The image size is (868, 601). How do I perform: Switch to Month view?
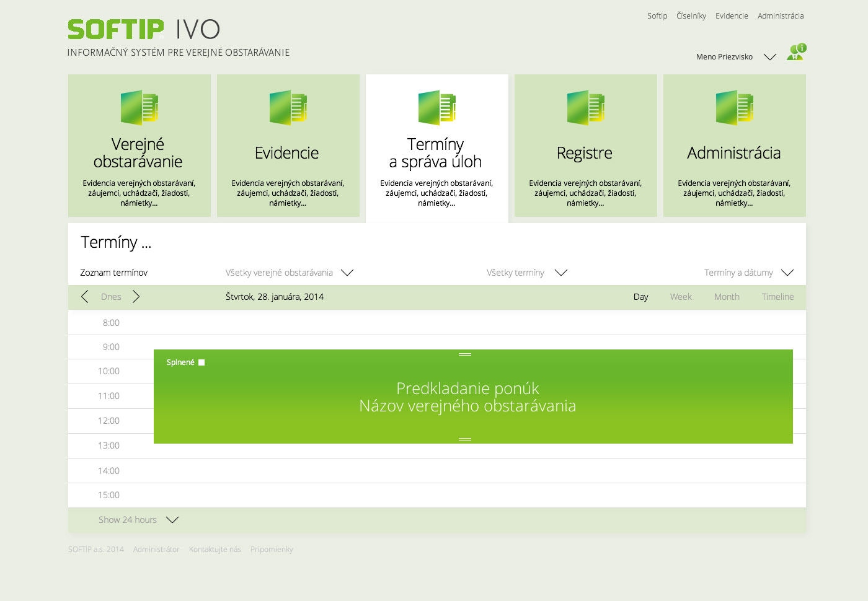pos(727,297)
